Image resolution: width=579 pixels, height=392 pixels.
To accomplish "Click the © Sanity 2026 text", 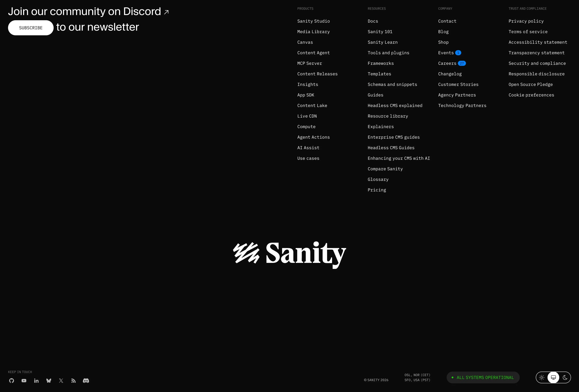I will [x=376, y=380].
